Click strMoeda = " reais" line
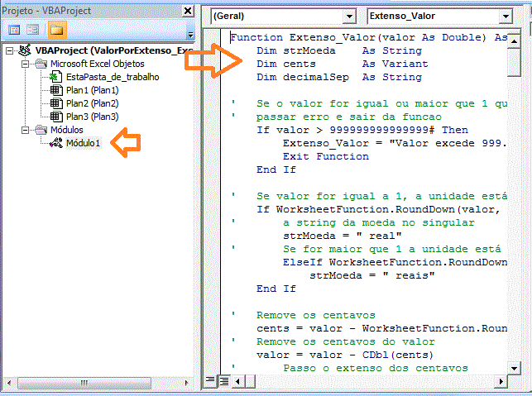 371,275
